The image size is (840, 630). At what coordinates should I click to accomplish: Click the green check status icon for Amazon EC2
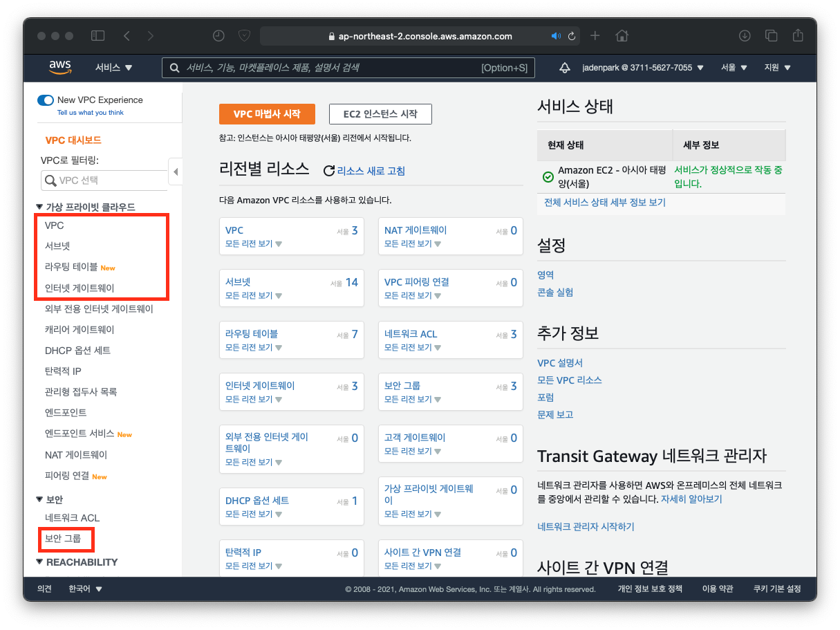(x=548, y=177)
